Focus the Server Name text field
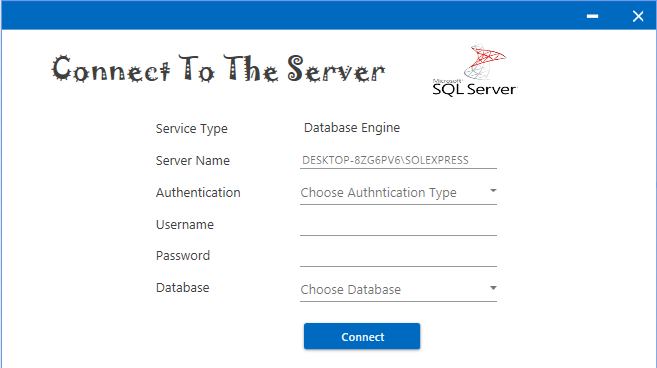The width and height of the screenshot is (657, 368). (x=398, y=160)
